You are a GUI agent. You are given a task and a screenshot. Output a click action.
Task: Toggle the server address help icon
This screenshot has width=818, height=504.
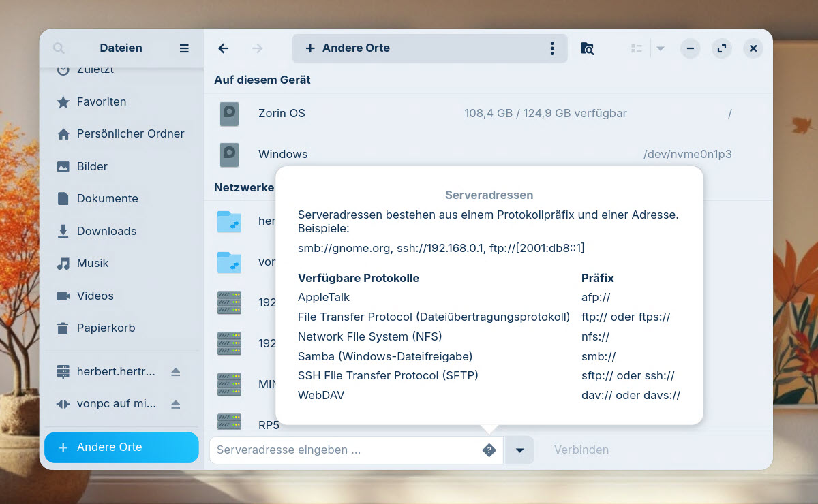click(x=489, y=450)
